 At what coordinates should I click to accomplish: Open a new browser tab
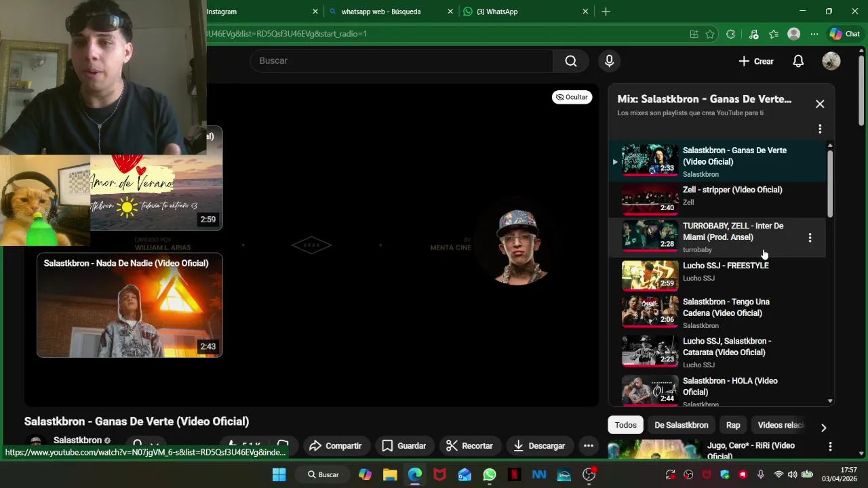pyautogui.click(x=606, y=12)
